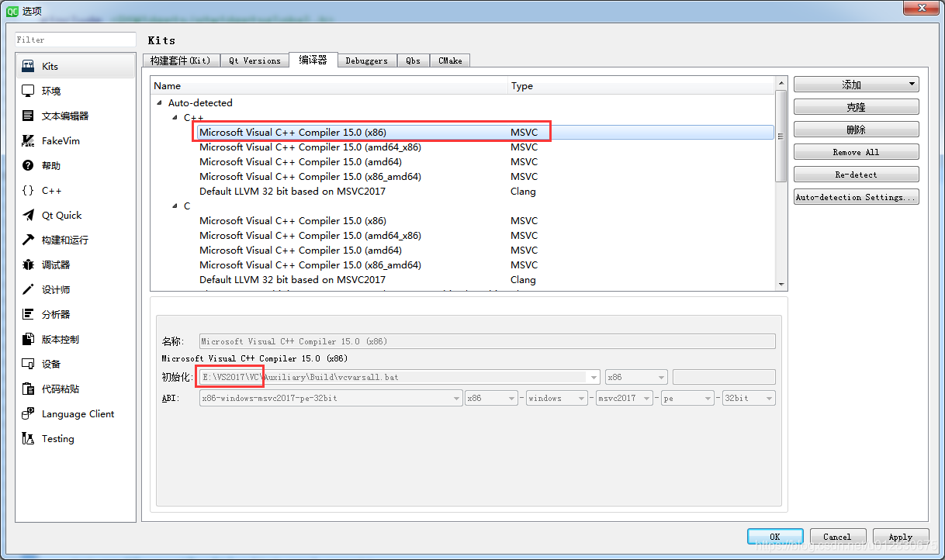
Task: Open the 添加 dropdown button
Action: pos(856,85)
